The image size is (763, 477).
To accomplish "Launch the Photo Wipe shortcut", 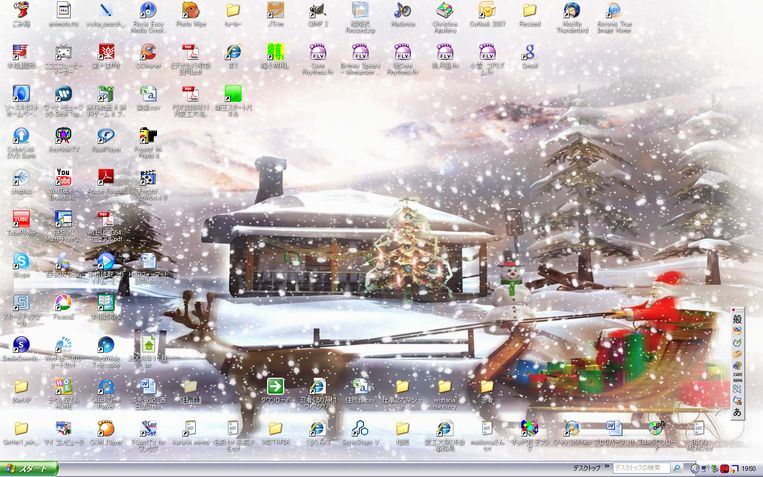I will pos(190,11).
